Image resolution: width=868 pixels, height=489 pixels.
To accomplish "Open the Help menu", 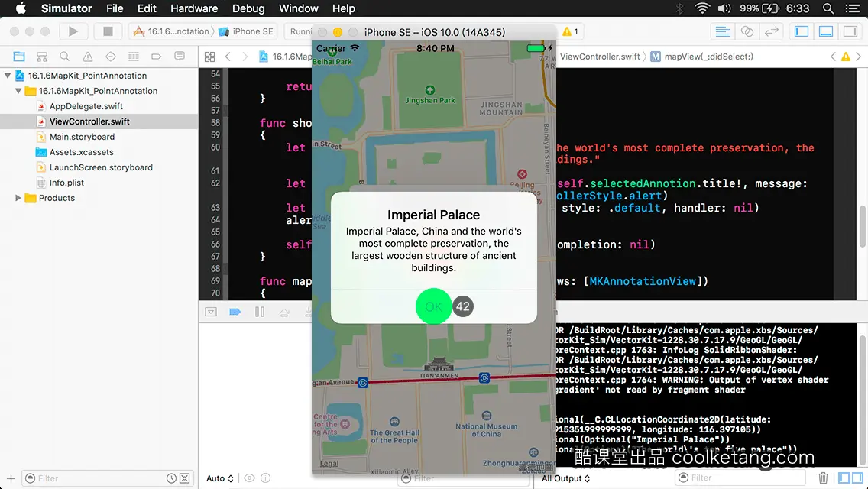I will point(343,8).
